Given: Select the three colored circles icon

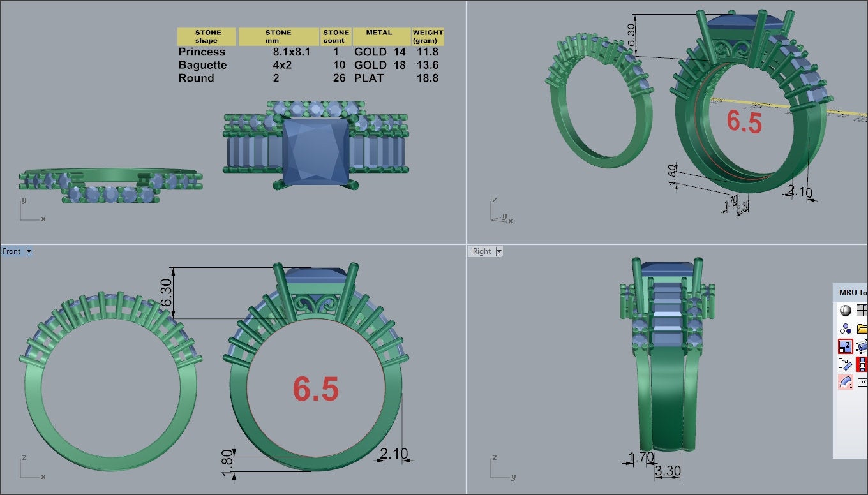Looking at the screenshot, I should pyautogui.click(x=846, y=329).
